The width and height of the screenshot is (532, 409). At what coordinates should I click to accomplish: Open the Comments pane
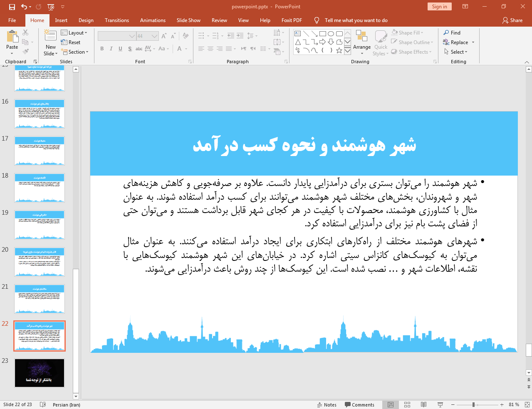pyautogui.click(x=359, y=405)
